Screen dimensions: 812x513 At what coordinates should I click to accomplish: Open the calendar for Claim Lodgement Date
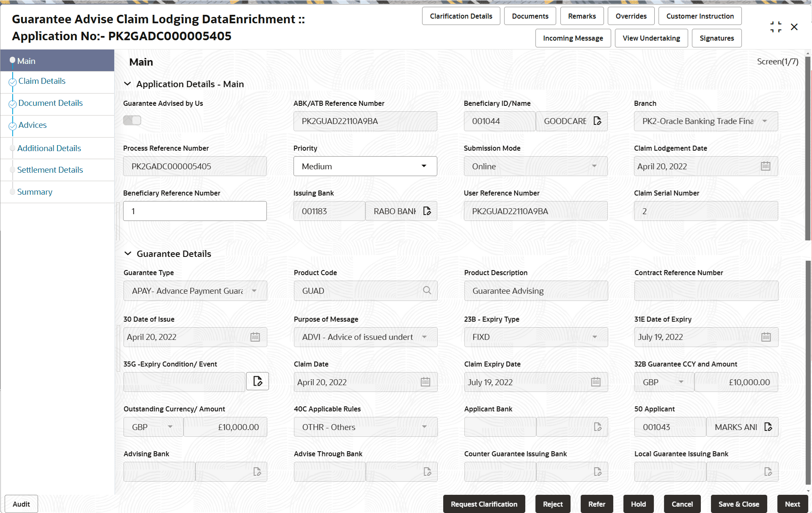[765, 166]
